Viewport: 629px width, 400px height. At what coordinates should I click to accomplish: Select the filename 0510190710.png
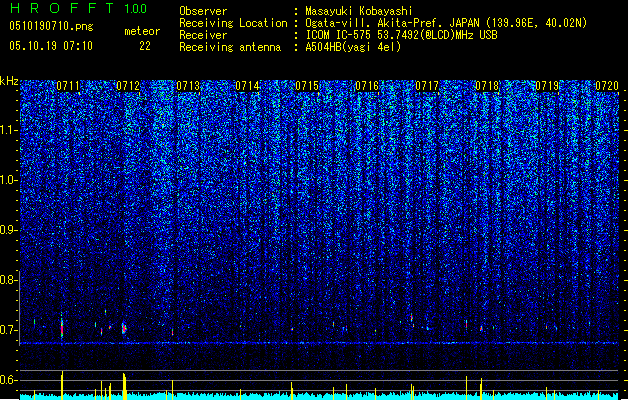tap(51, 26)
